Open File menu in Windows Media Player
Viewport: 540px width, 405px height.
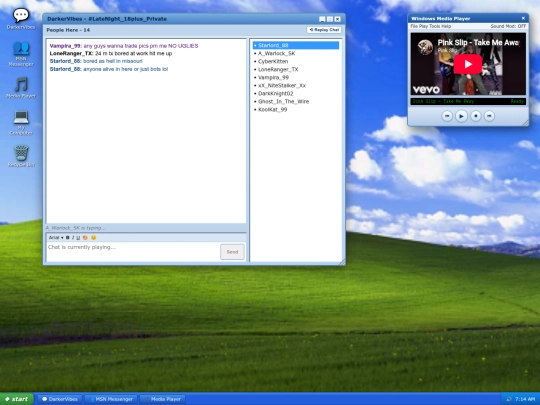(414, 26)
